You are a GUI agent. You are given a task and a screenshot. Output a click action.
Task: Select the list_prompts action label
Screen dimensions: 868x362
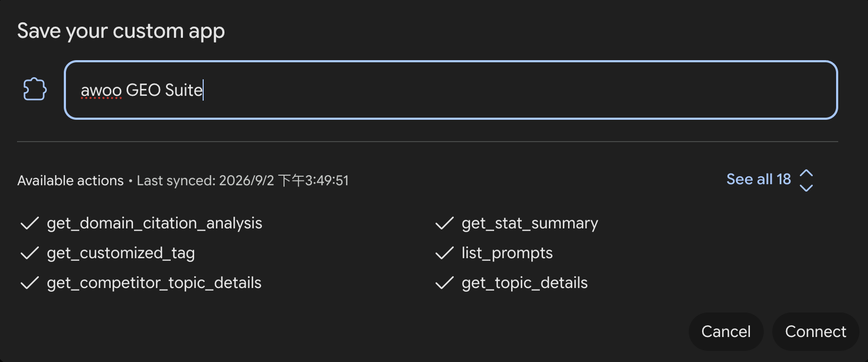(507, 253)
